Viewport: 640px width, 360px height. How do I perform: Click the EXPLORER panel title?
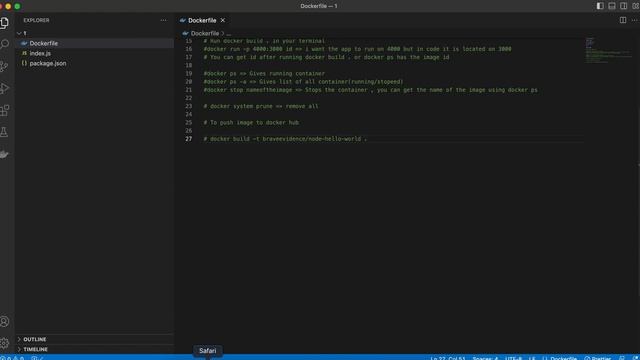pyautogui.click(x=36, y=20)
